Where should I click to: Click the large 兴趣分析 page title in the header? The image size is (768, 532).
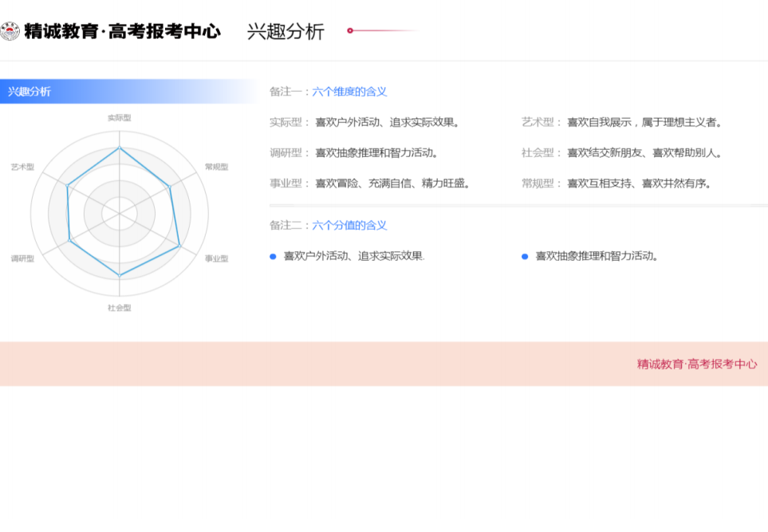pyautogui.click(x=286, y=32)
